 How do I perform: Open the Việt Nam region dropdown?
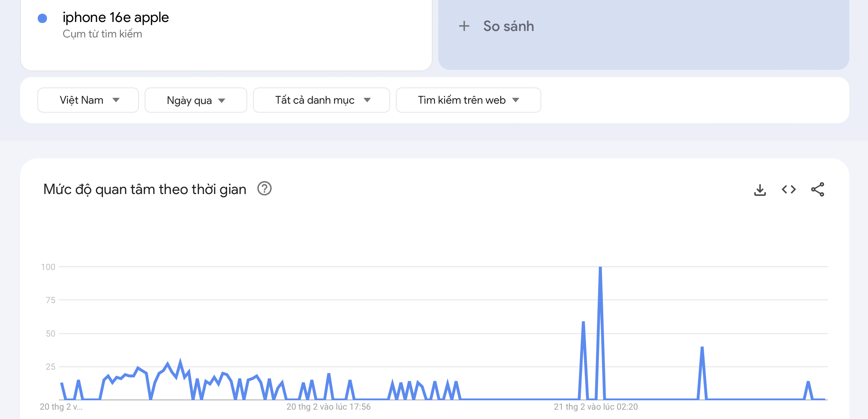(x=88, y=100)
